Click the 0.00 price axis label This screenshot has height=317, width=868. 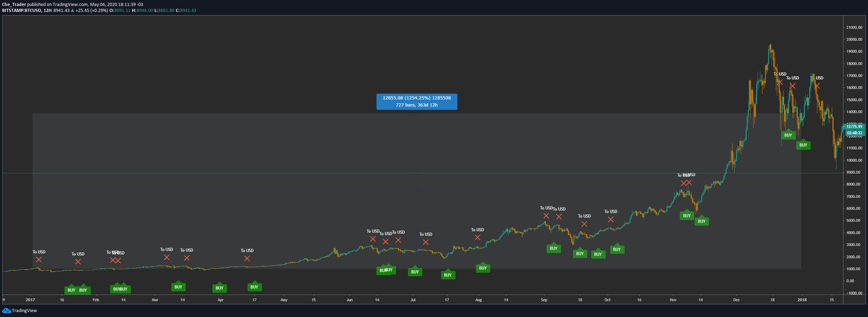tap(850, 281)
